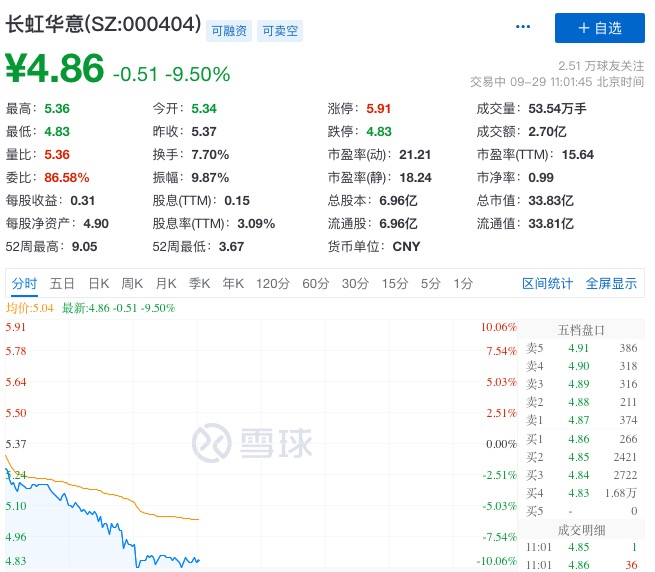Click the 成交量 value 53.54万手

(557, 109)
